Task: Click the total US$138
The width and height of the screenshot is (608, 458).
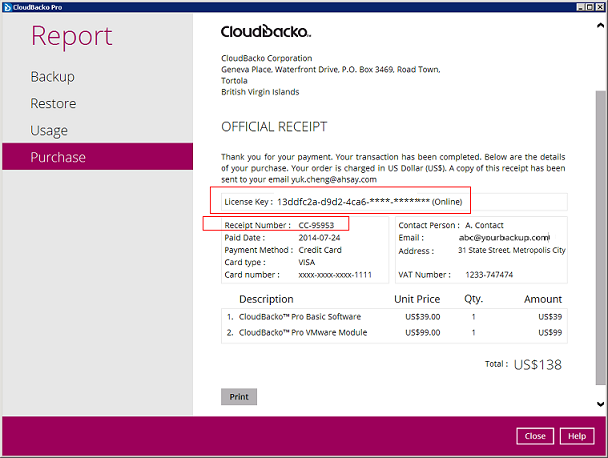Action: coord(537,365)
